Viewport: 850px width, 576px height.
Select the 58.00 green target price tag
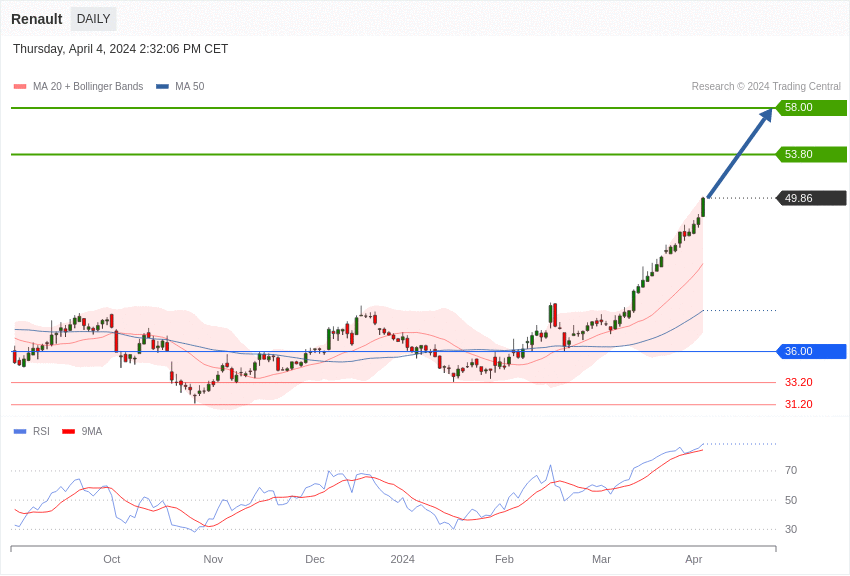click(811, 108)
